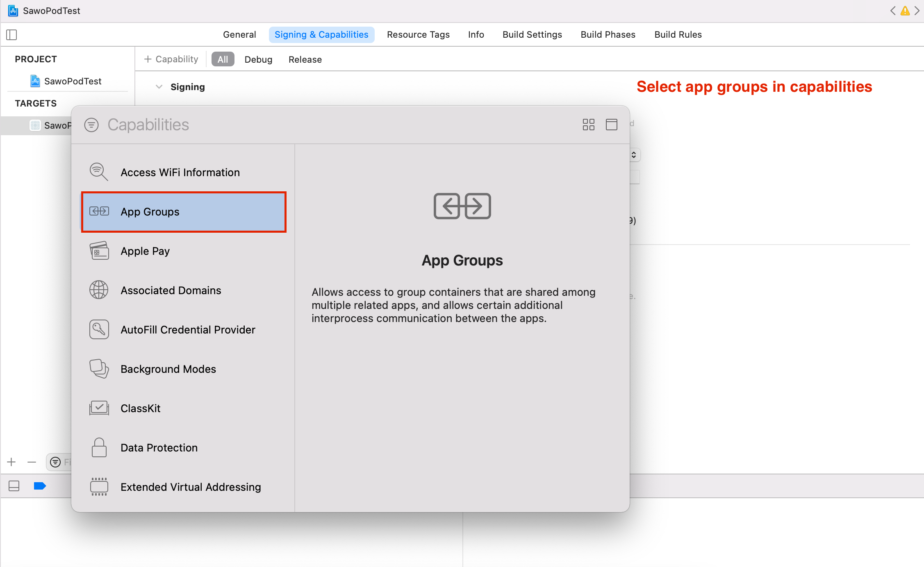The width and height of the screenshot is (924, 567).
Task: Select the Debug configuration filter
Action: [258, 59]
